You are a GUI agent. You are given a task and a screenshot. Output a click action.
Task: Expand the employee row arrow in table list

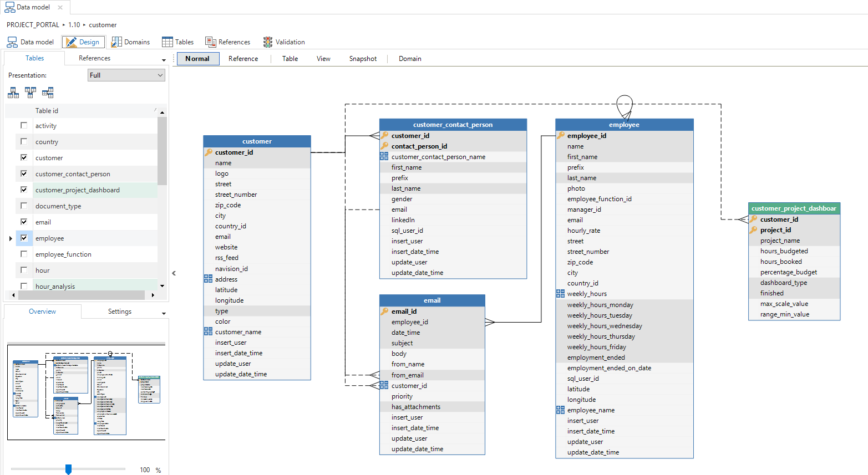(x=11, y=239)
